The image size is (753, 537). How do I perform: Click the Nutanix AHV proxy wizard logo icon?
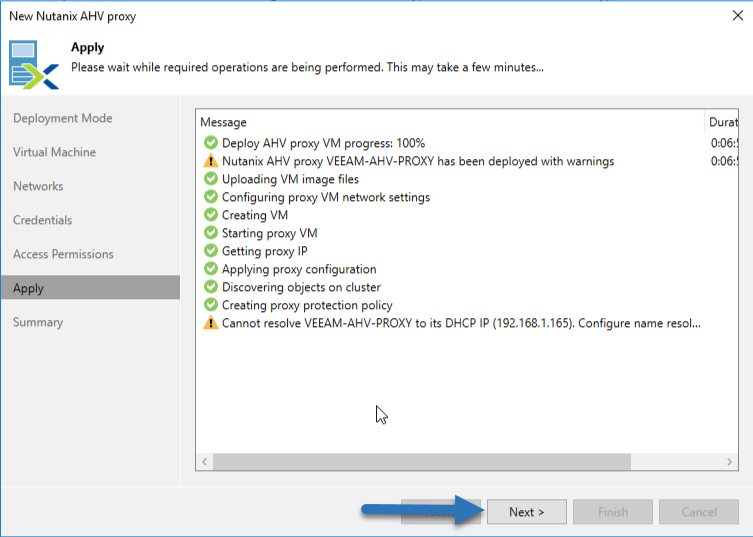[x=34, y=65]
